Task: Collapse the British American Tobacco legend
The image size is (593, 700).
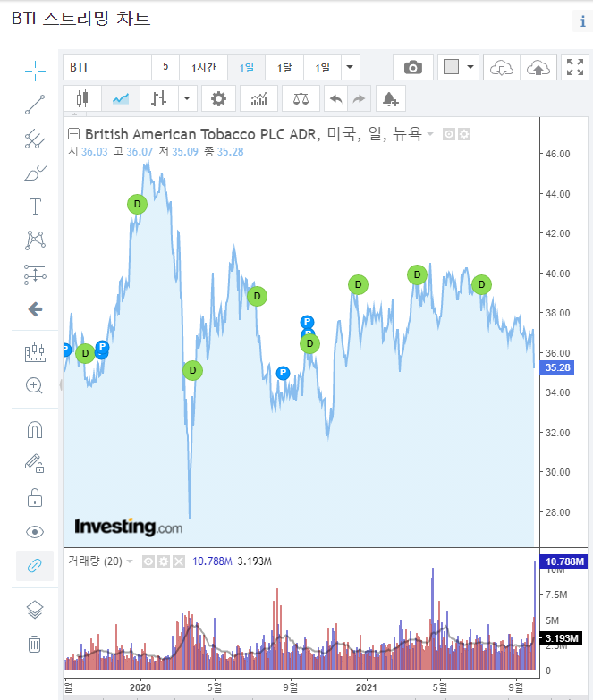Action: tap(73, 133)
